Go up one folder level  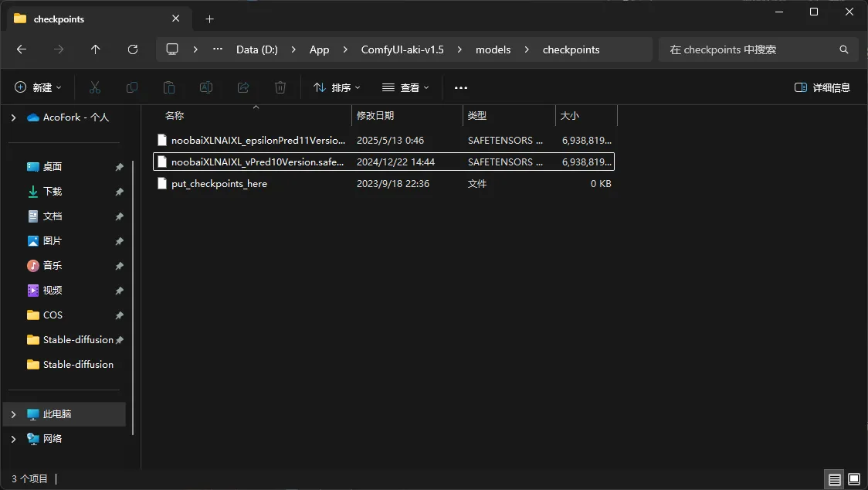[96, 49]
